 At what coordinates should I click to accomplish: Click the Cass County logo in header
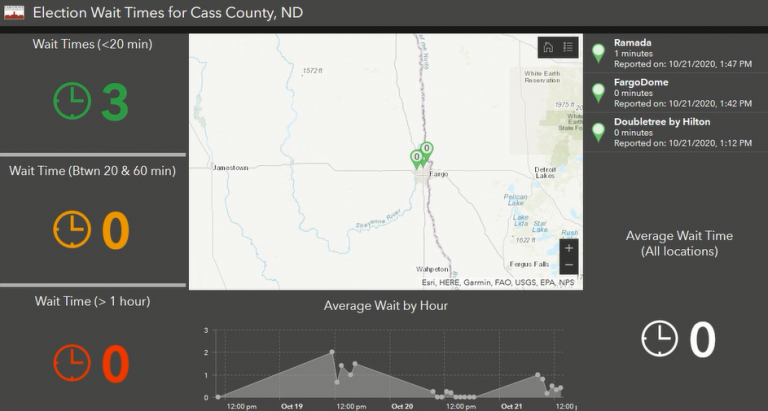(x=14, y=12)
